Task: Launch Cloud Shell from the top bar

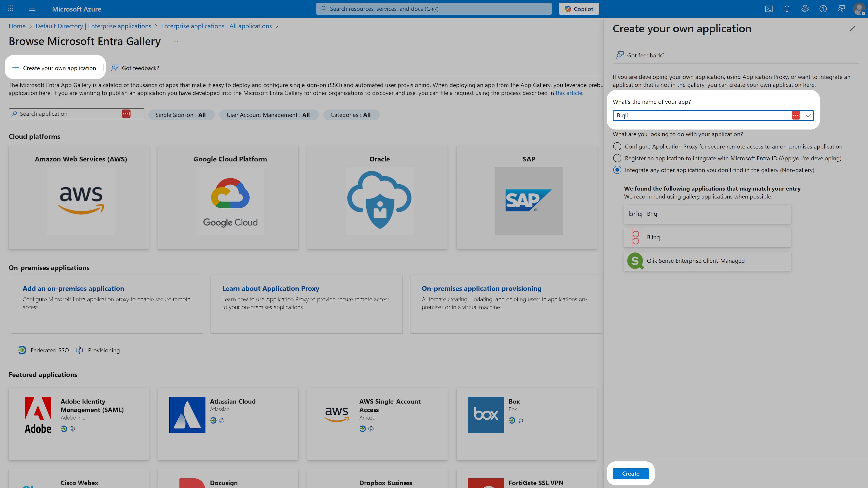Action: pyautogui.click(x=769, y=9)
